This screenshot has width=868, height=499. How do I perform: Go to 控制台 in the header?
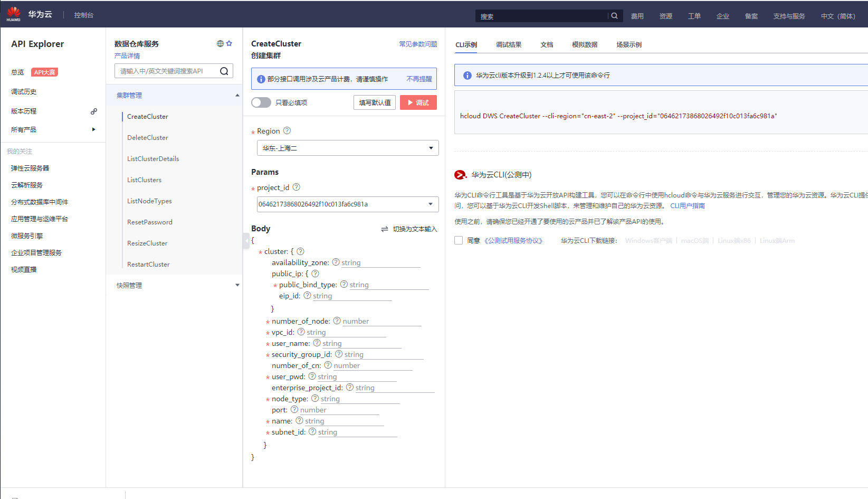(84, 15)
